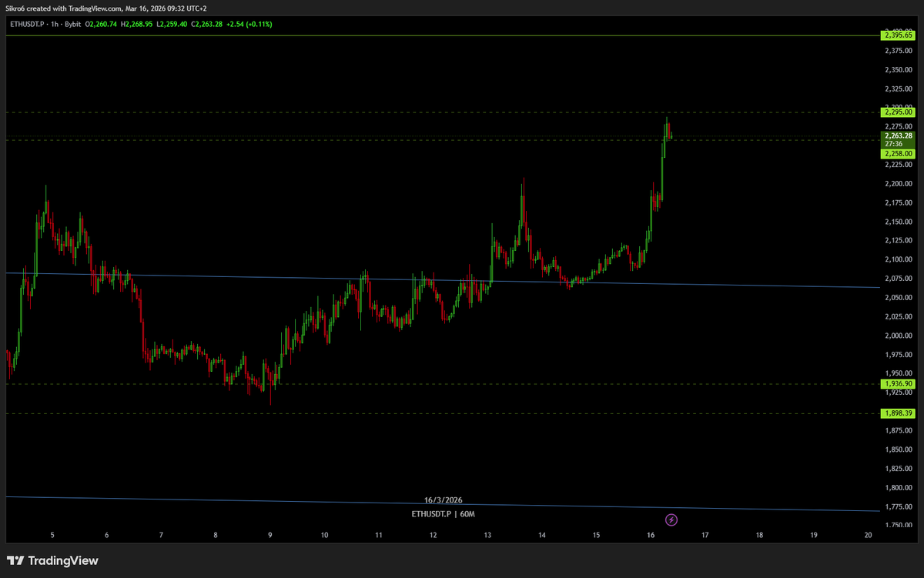
Task: Click the 2,025.00 price axis tick
Action: click(899, 317)
